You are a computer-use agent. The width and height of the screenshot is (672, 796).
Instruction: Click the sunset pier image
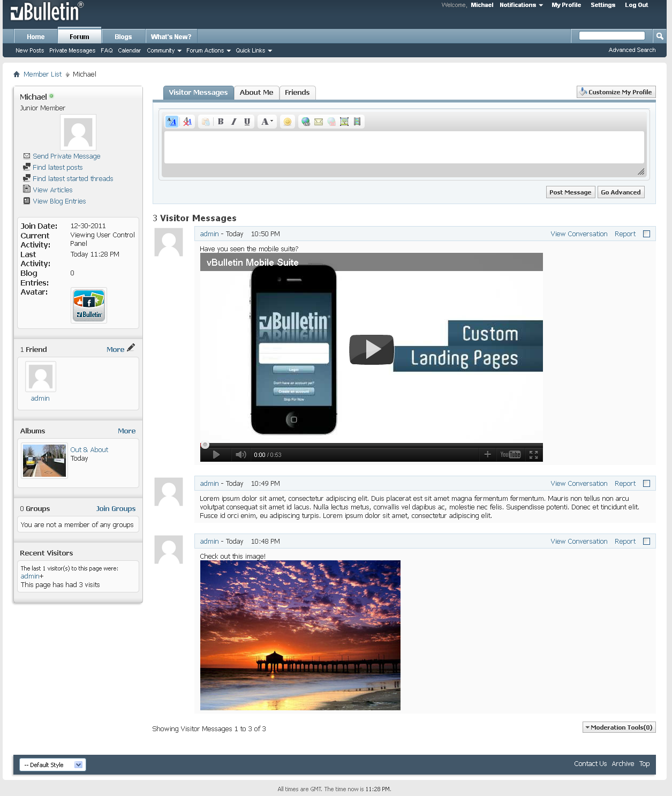(x=300, y=635)
